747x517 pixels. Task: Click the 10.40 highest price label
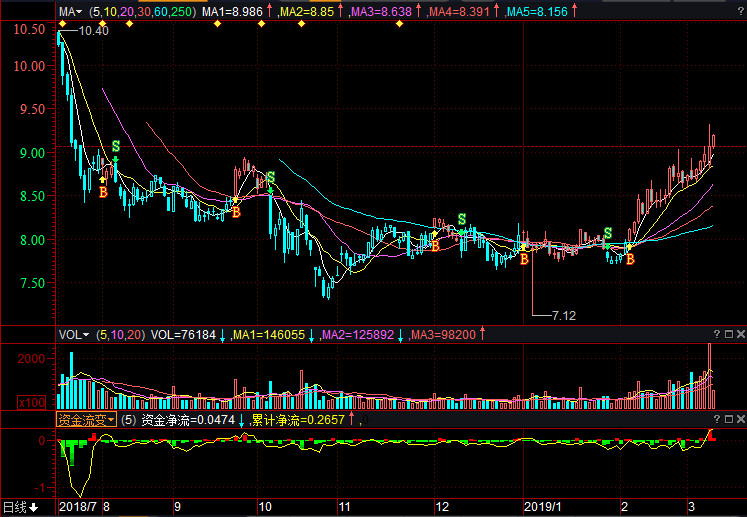[x=92, y=32]
